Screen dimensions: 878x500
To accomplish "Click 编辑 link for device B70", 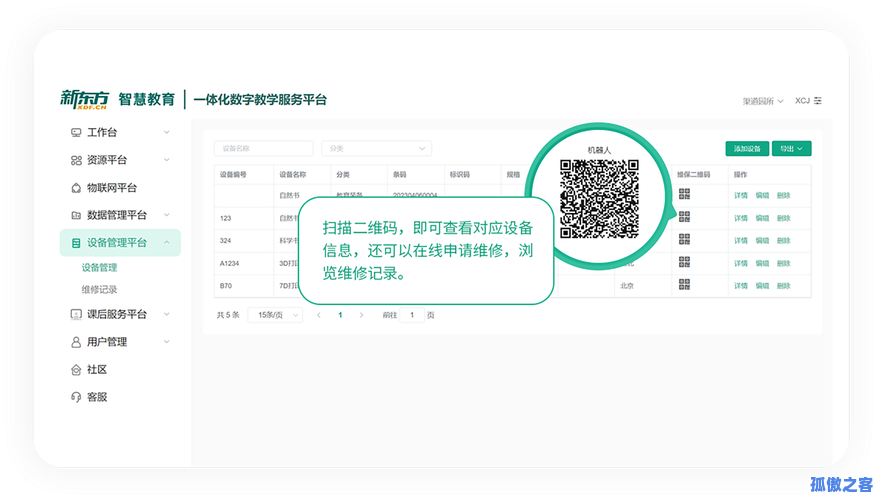I will [762, 286].
